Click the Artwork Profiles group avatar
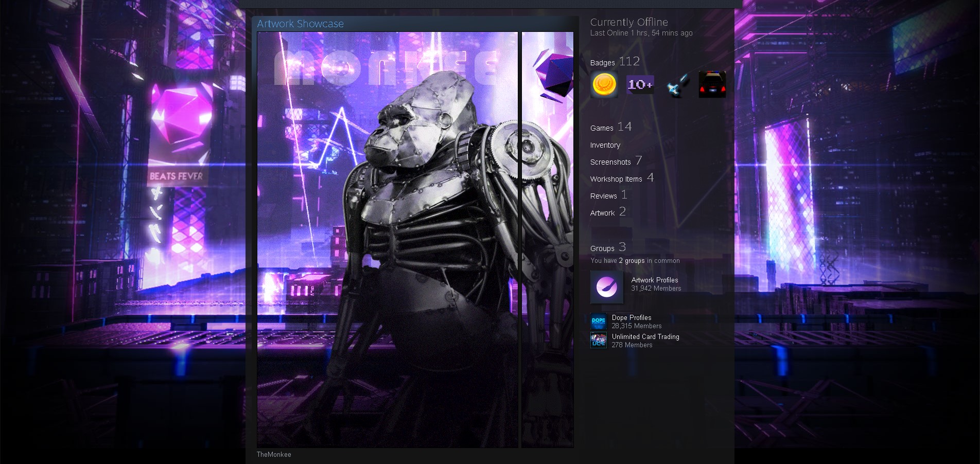This screenshot has width=980, height=464. point(607,287)
